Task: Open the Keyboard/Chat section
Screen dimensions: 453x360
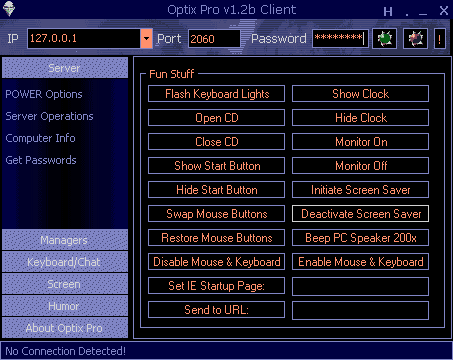Action: point(65,262)
